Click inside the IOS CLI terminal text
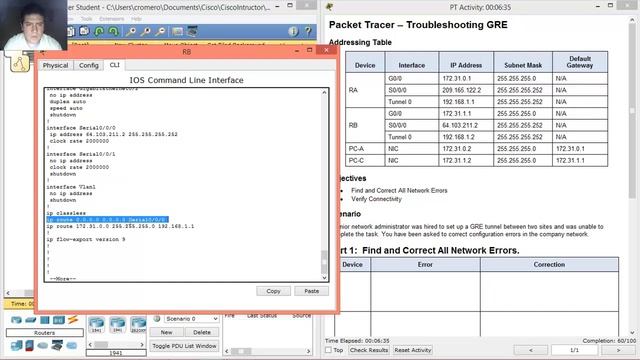Image resolution: width=640 pixels, height=360 pixels. coord(183,184)
